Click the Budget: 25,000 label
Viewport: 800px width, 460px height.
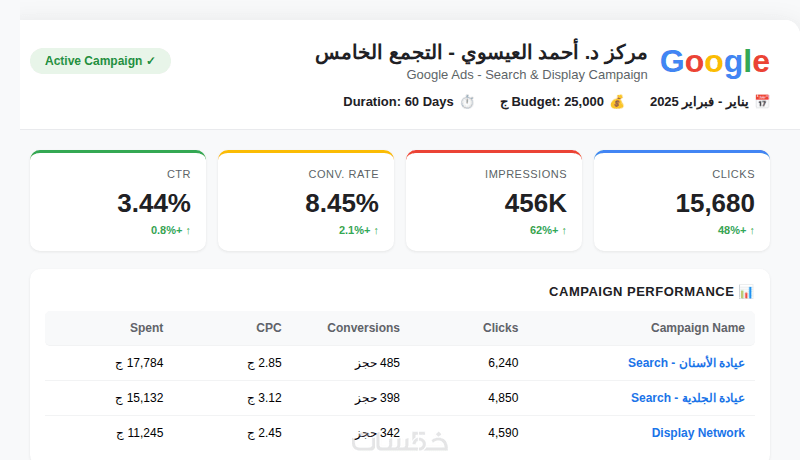[x=552, y=101]
